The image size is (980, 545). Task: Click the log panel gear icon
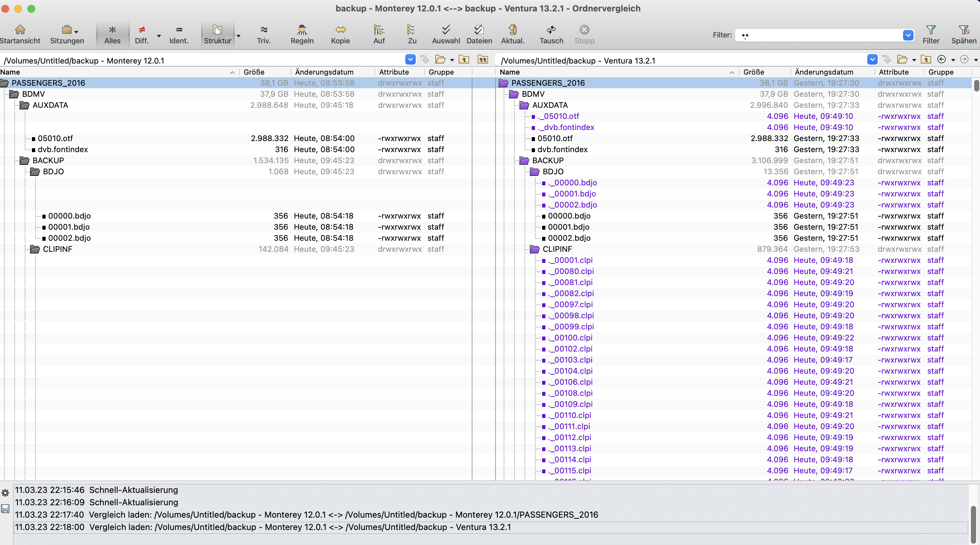click(x=5, y=493)
